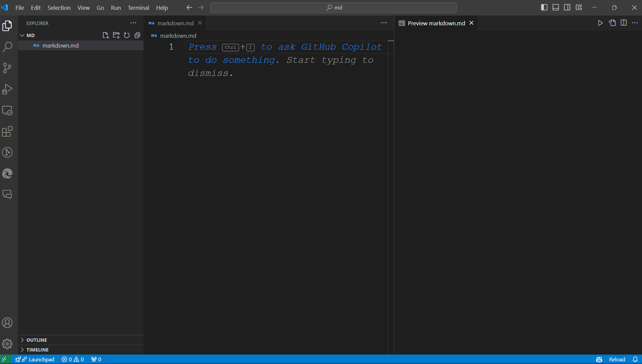Open the Copilot status icon
This screenshot has height=364, width=642.
599,359
